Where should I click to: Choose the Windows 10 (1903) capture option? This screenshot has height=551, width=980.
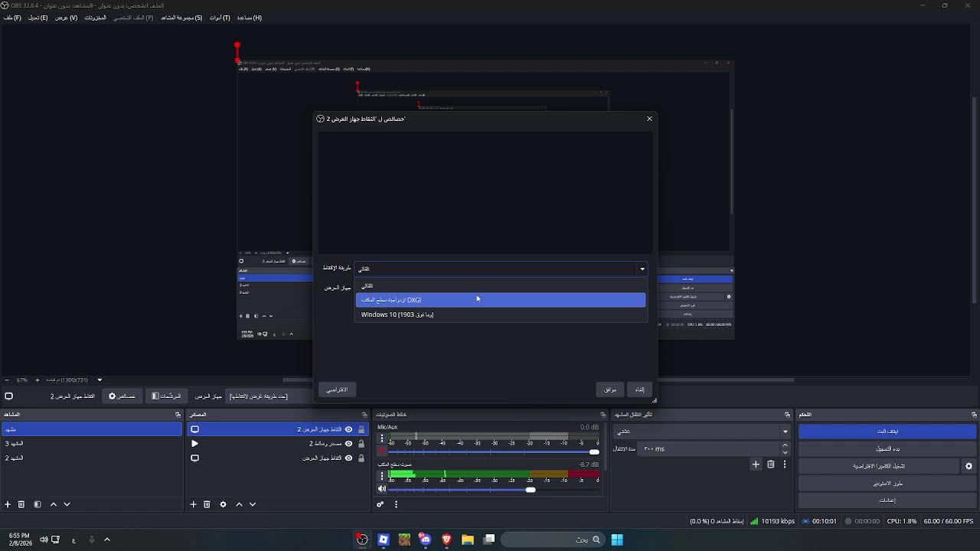tap(501, 315)
